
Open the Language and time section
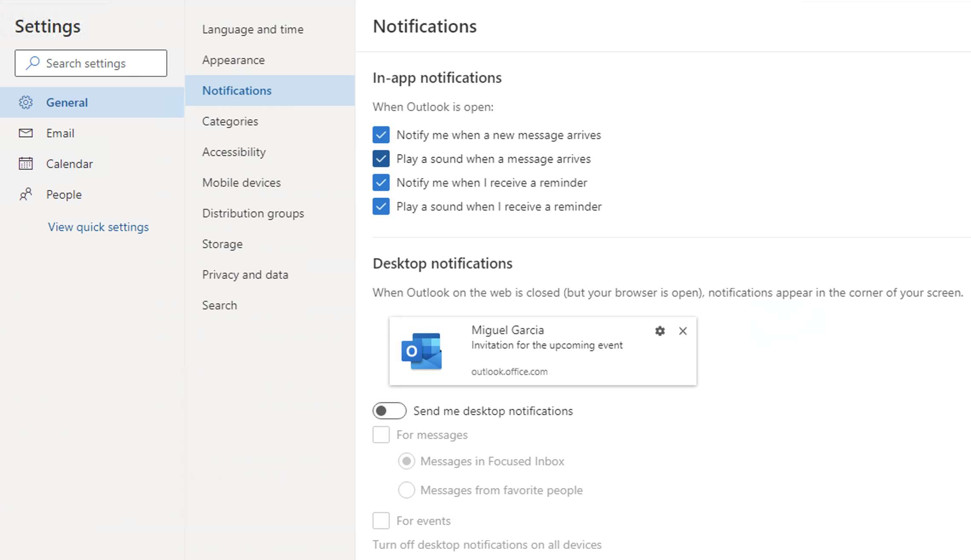point(252,29)
